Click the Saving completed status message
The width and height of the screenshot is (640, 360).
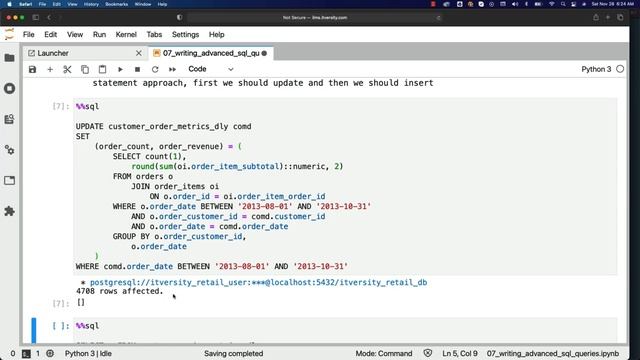[x=233, y=353]
